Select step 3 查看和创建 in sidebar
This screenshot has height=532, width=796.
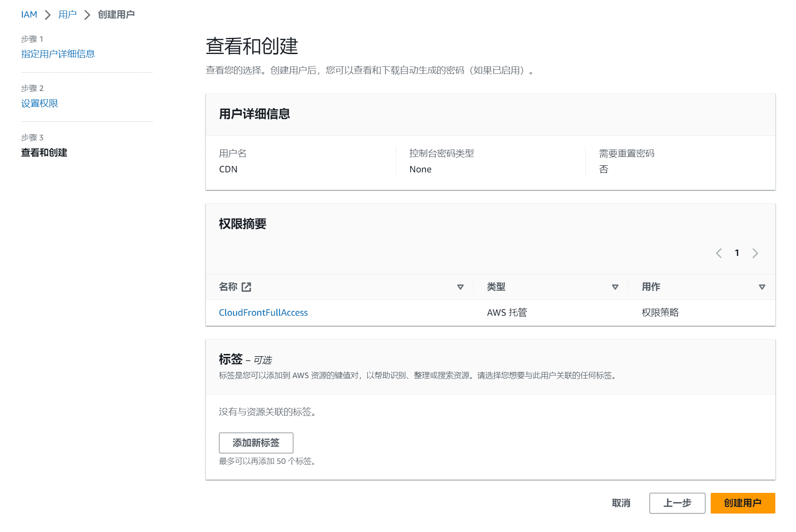(x=44, y=153)
